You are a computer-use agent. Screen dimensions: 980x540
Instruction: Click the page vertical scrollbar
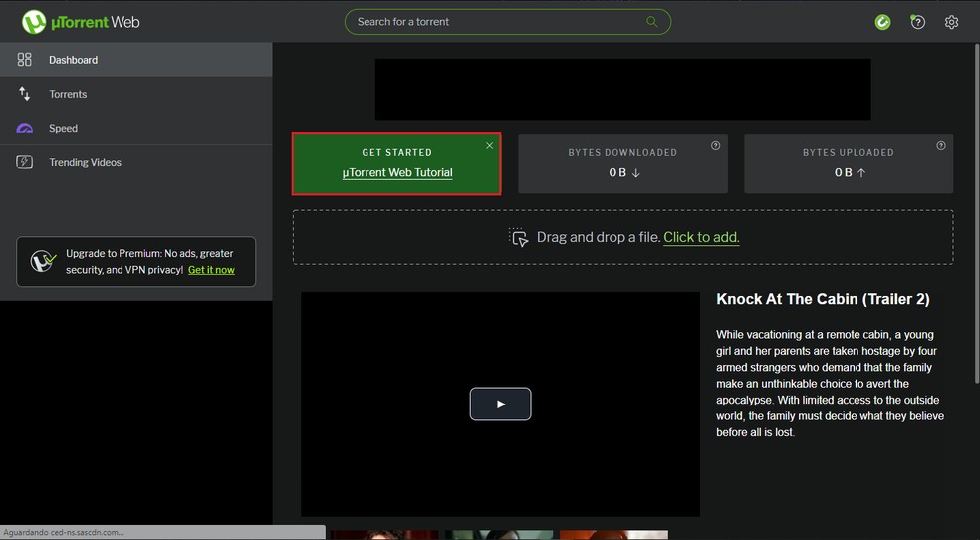977,212
